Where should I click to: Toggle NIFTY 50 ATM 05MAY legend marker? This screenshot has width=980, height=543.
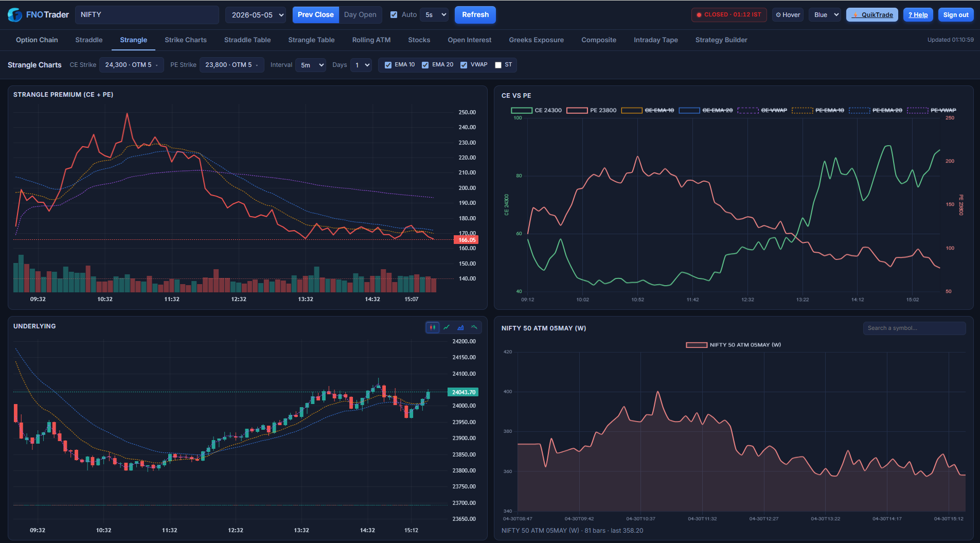coord(697,345)
